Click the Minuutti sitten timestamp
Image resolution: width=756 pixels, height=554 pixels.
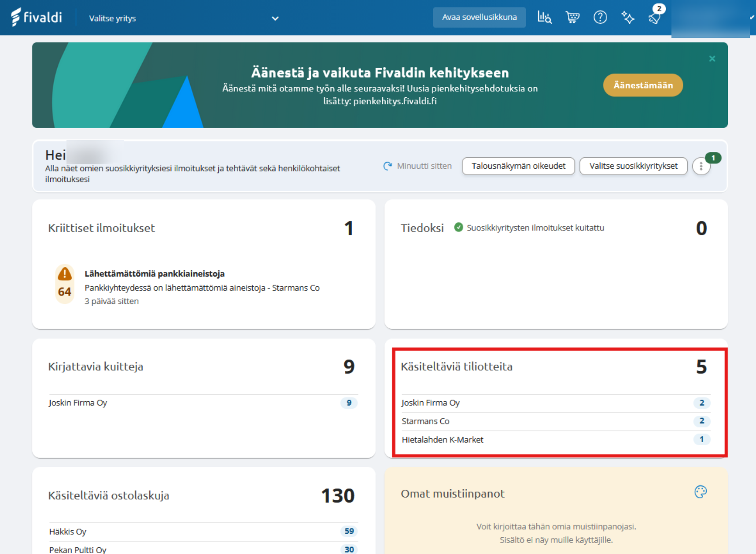(424, 166)
